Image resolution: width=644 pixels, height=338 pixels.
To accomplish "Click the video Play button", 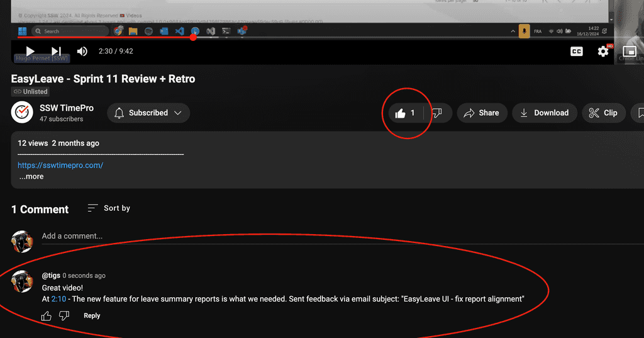I will pos(30,52).
